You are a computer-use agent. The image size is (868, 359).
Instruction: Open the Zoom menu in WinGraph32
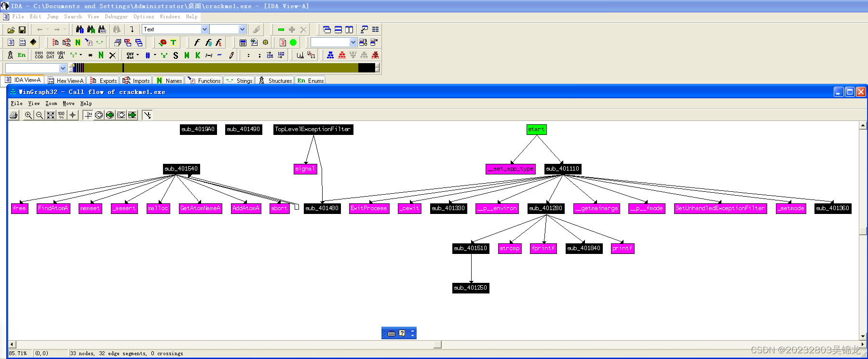click(51, 104)
